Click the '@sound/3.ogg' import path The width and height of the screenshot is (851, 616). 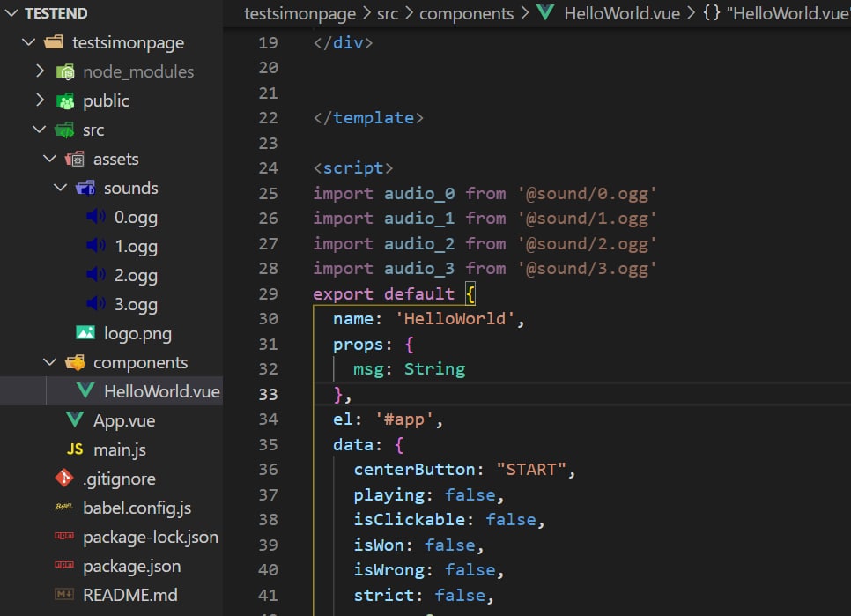587,269
